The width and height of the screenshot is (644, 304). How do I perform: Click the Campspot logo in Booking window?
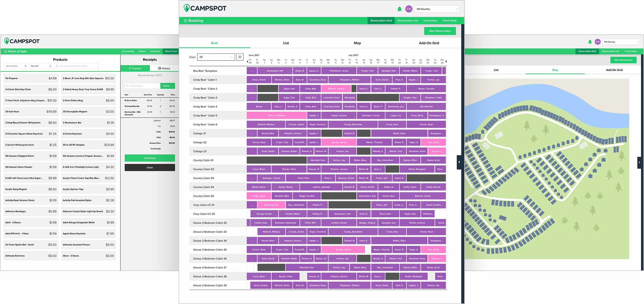point(205,8)
